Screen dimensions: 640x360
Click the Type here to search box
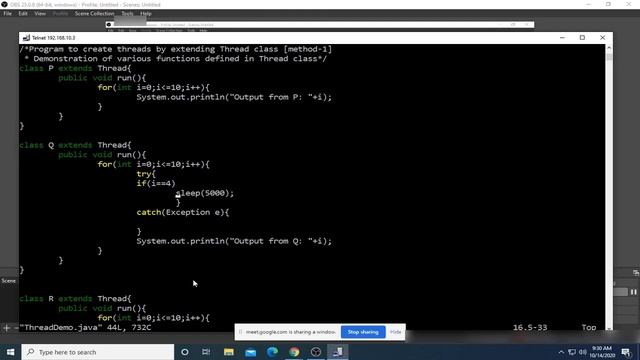[98, 352]
